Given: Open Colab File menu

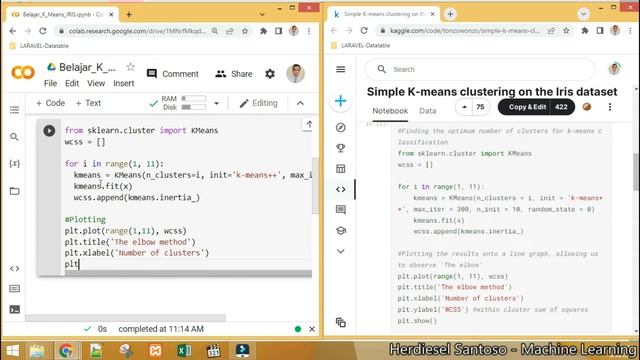Looking at the screenshot, I should pyautogui.click(x=50, y=83).
